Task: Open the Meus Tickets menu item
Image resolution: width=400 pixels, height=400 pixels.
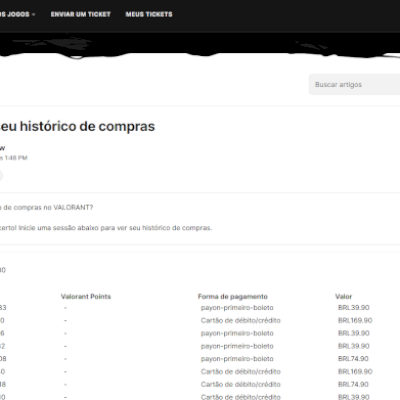Action: click(x=149, y=14)
